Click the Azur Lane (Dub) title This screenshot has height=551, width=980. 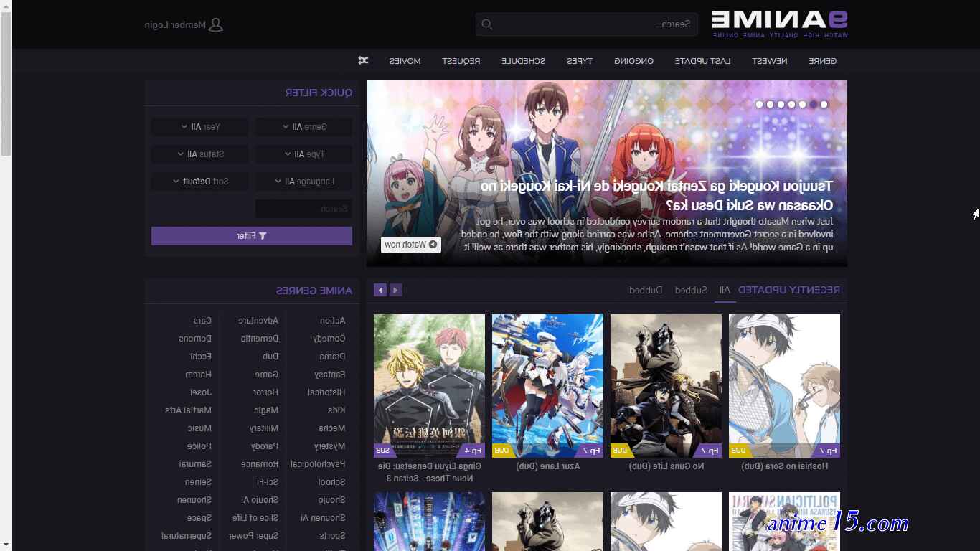coord(547,466)
